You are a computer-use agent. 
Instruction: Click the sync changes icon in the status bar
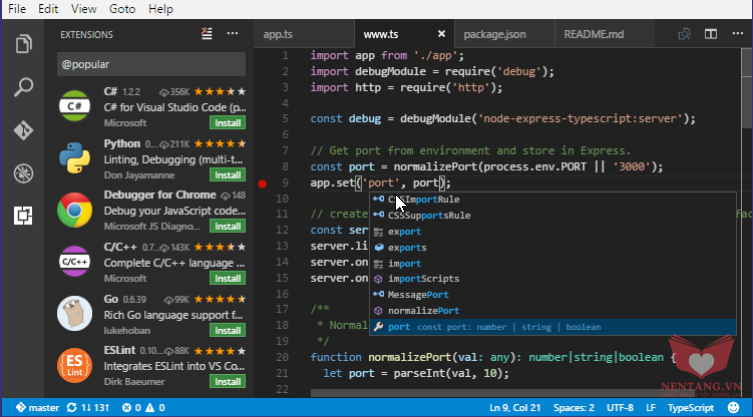pos(70,408)
